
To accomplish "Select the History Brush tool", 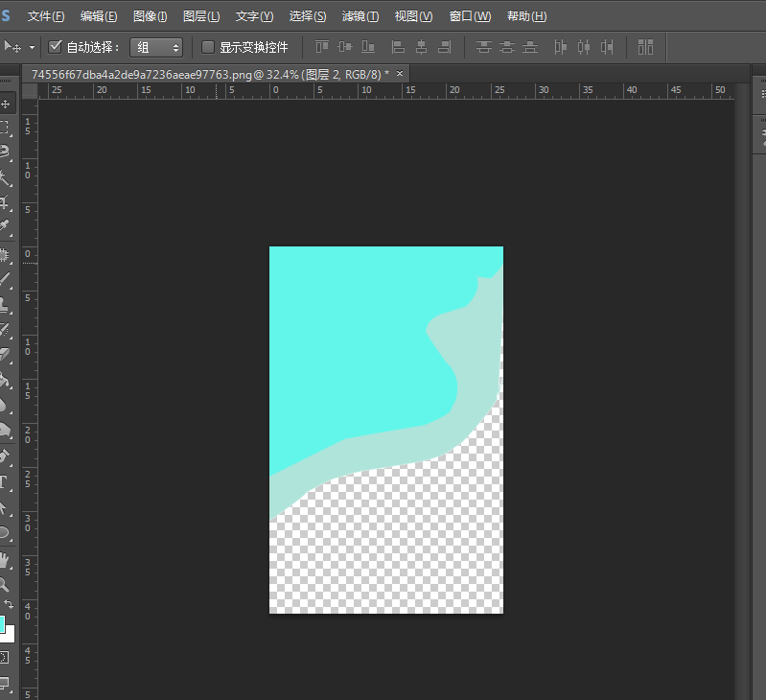I will point(5,330).
